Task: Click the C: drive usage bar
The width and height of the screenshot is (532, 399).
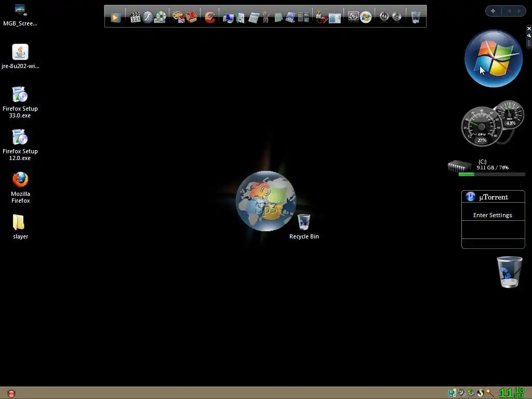Action: click(491, 175)
